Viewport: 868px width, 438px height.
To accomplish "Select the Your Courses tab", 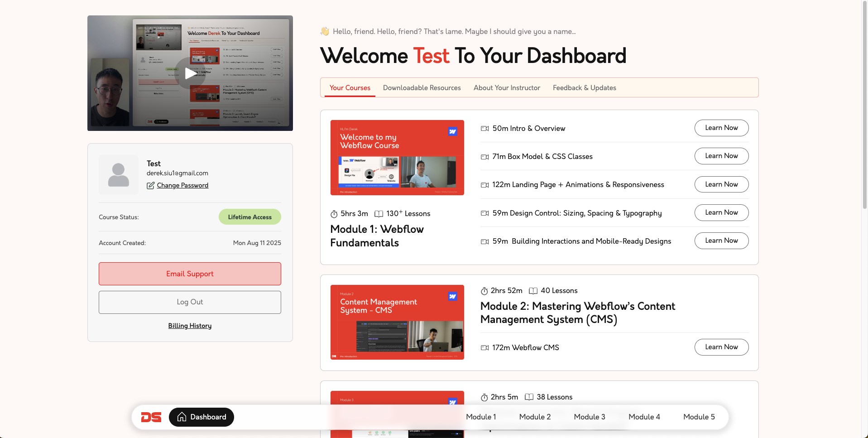I will pyautogui.click(x=350, y=88).
